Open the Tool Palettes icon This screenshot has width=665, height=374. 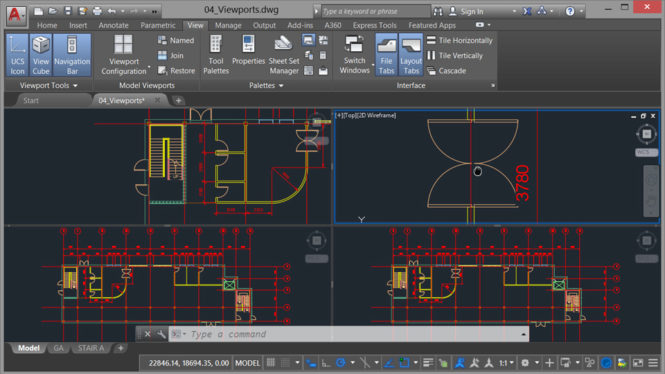(x=216, y=55)
